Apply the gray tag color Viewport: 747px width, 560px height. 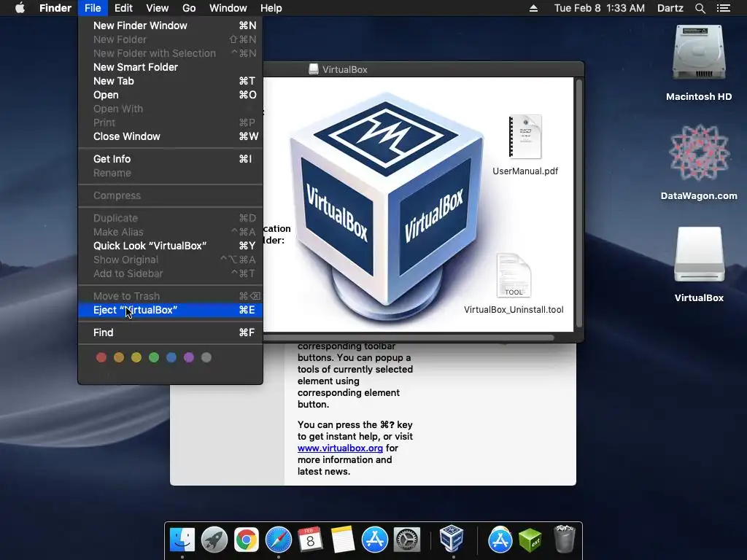tap(206, 357)
